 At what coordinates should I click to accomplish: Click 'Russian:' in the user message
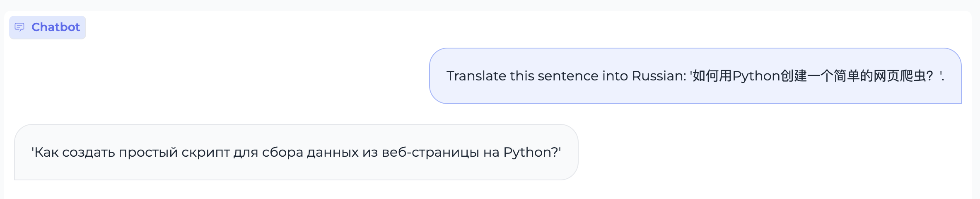point(659,76)
